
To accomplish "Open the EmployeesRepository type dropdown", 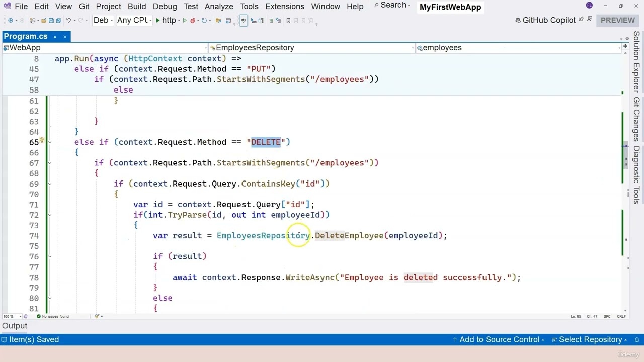I will coord(311,47).
